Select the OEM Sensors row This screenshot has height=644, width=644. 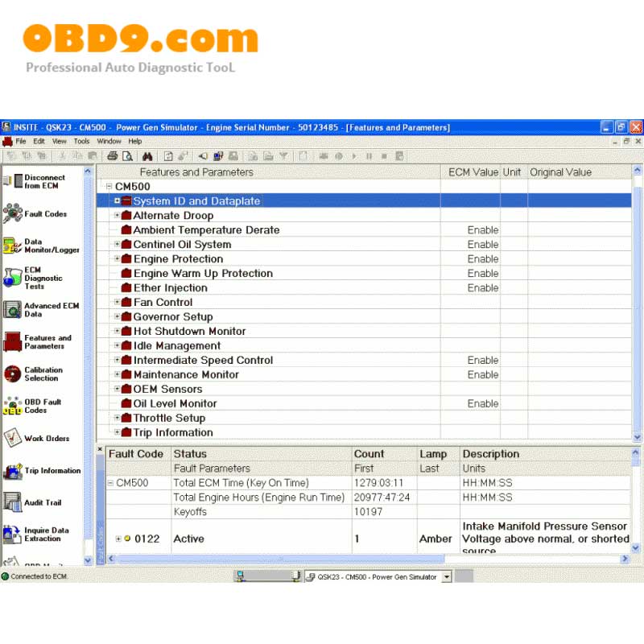(x=364, y=389)
